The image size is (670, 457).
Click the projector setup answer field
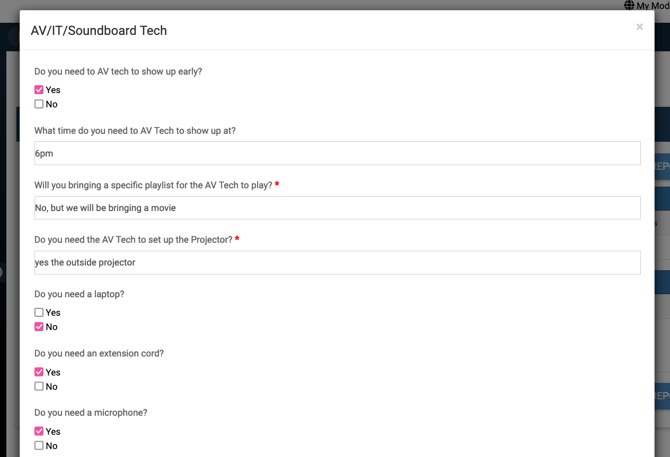pos(337,262)
